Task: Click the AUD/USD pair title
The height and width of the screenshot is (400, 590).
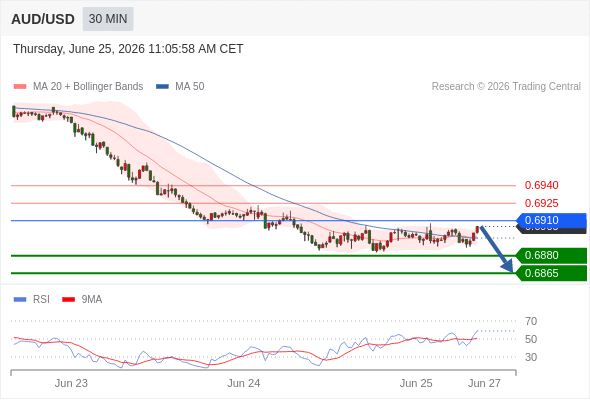Action: pos(43,19)
